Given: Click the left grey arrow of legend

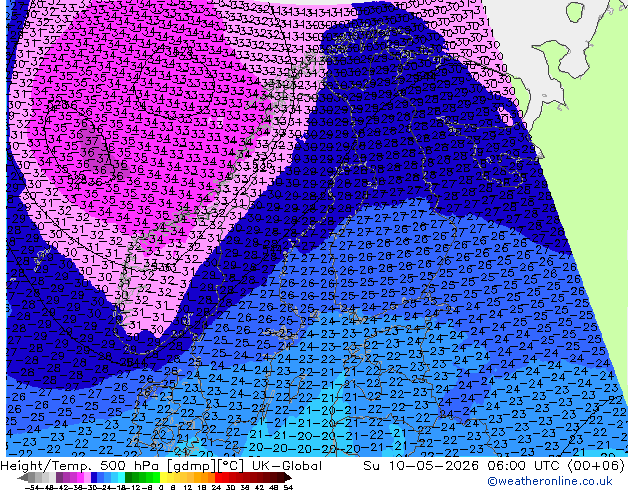Looking at the screenshot, I should click(22, 478).
